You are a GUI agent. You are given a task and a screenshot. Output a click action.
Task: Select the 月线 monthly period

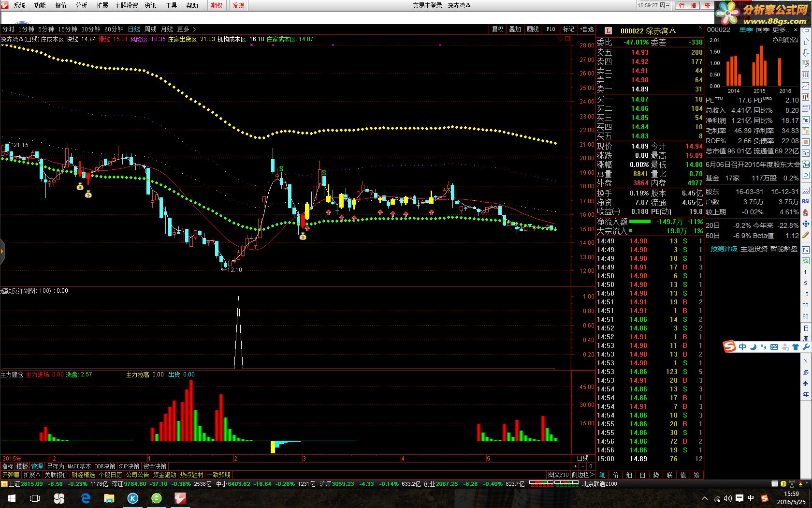click(x=167, y=30)
